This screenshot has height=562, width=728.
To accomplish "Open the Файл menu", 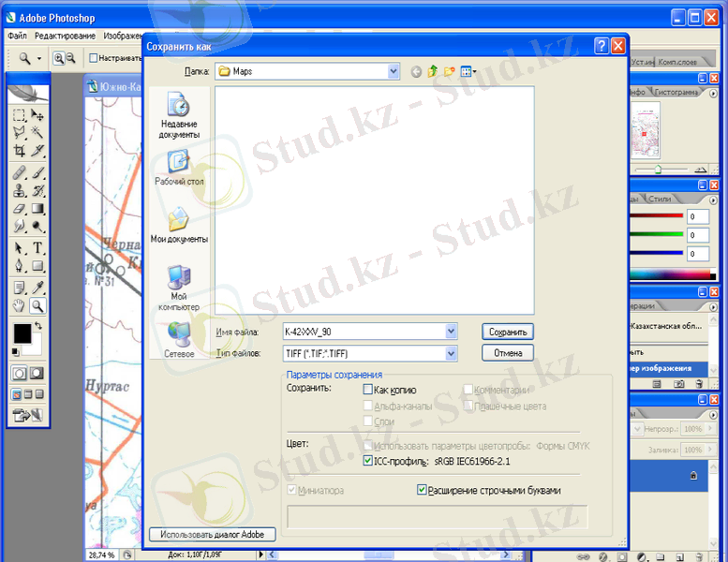I will tap(17, 36).
